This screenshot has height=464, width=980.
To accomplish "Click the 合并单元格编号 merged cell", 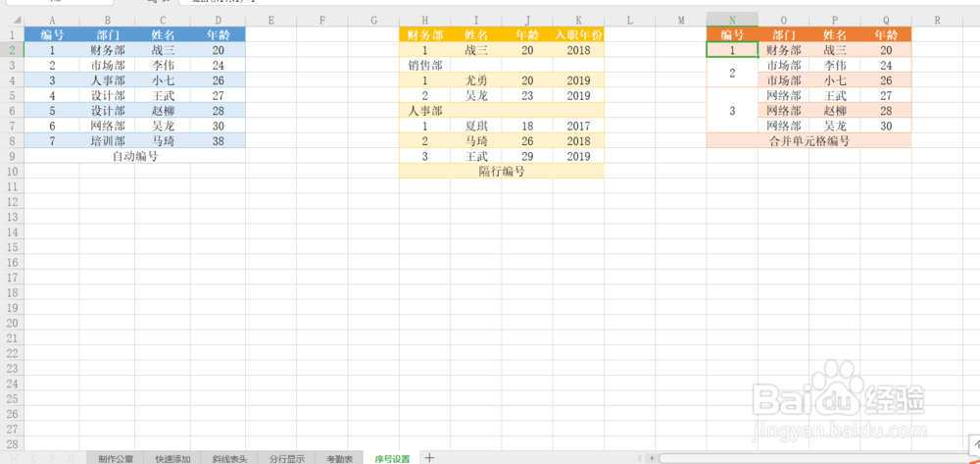I will coord(808,140).
